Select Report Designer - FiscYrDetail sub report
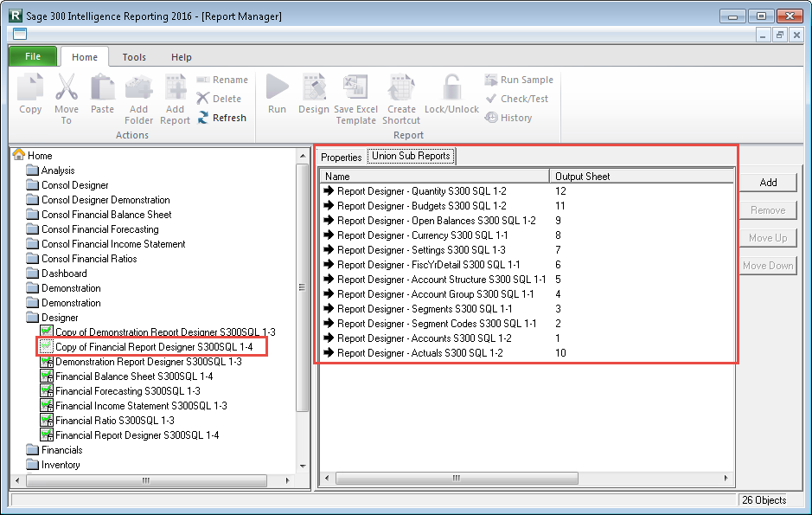The image size is (812, 515). (x=421, y=265)
